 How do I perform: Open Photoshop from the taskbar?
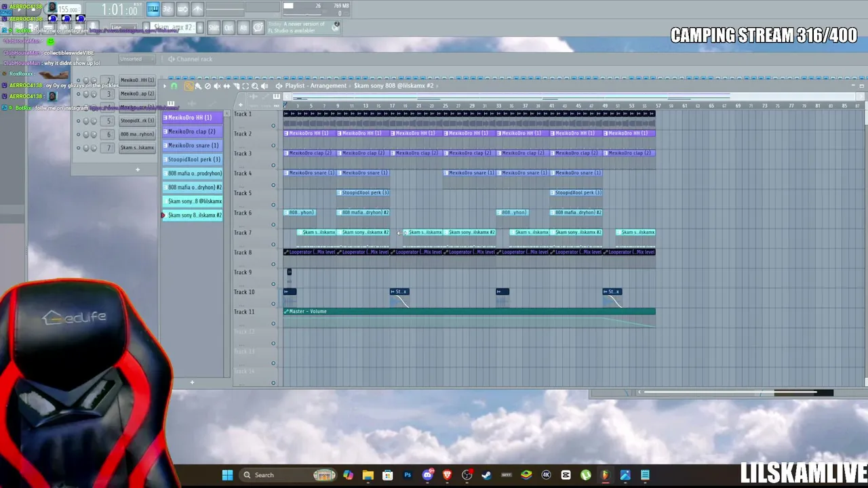pyautogui.click(x=408, y=475)
